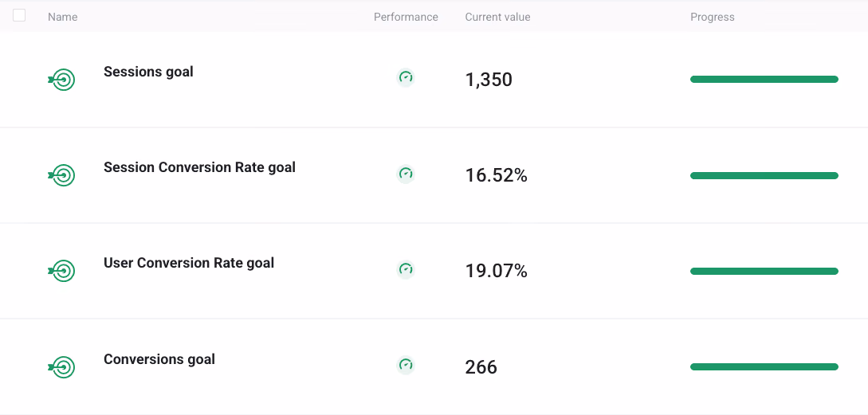Click the Current value column header
Screen dimensions: 868x415
[497, 18]
